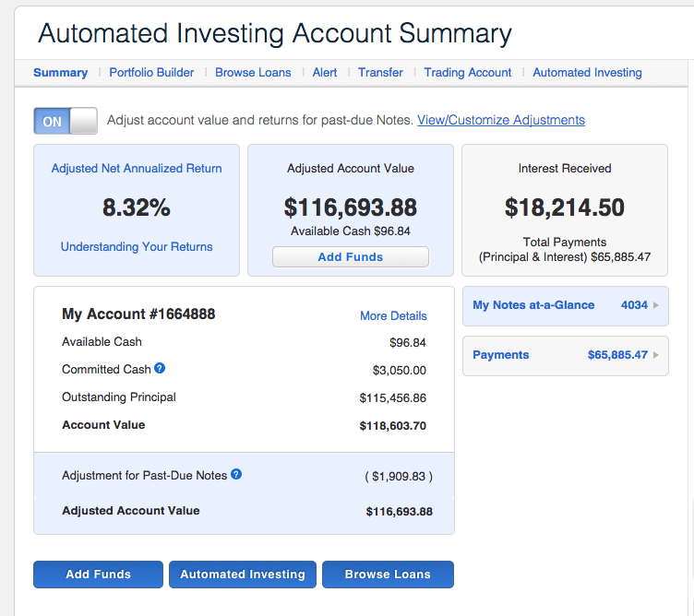Switch to Trading Account tab

click(467, 73)
